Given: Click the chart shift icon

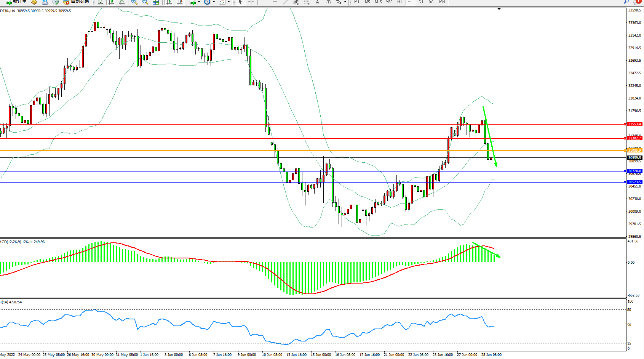Looking at the screenshot, I should 180,2.
